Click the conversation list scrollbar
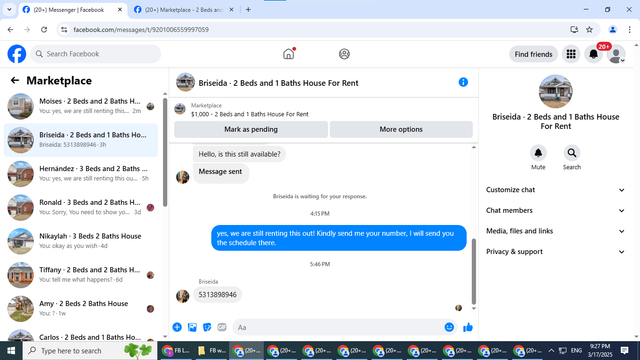Viewport: 640px width, 360px height. tap(165, 152)
